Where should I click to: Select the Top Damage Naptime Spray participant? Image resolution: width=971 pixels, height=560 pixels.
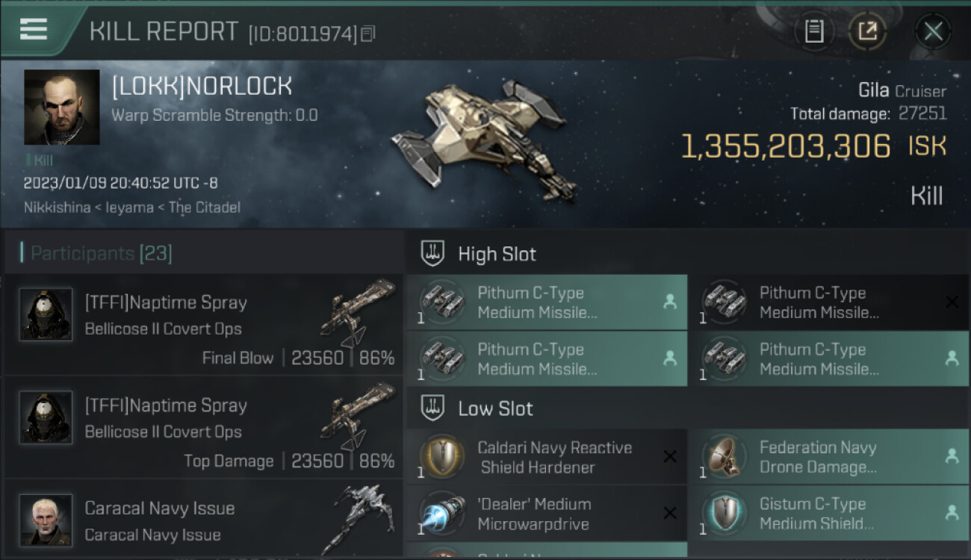click(203, 426)
